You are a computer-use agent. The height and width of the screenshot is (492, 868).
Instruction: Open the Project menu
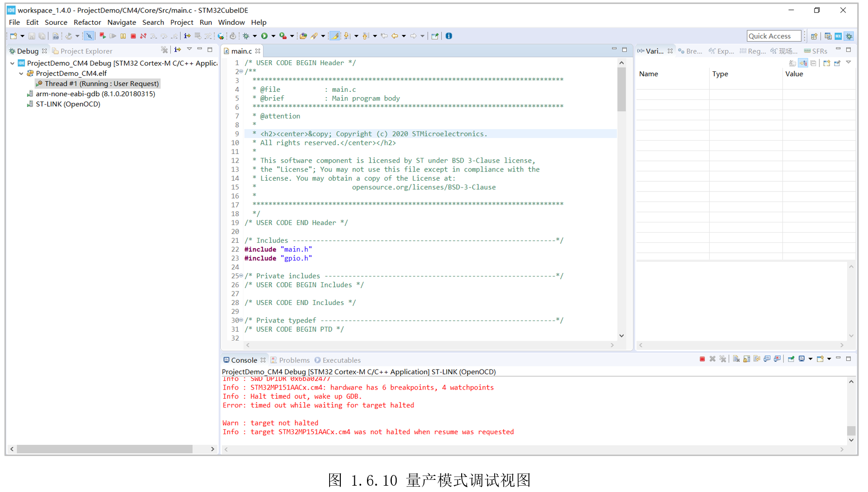click(182, 22)
